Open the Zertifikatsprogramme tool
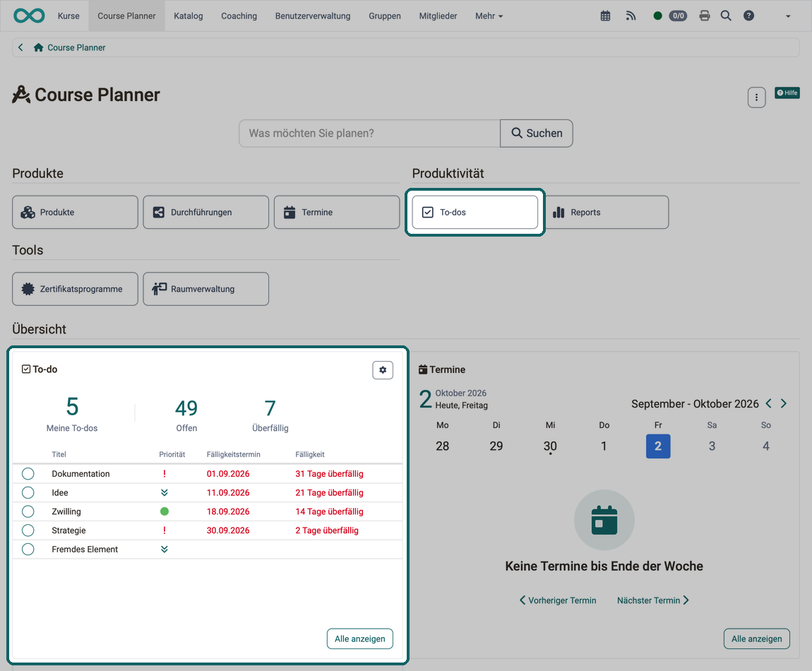Screen dimensions: 812x671 click(75, 289)
